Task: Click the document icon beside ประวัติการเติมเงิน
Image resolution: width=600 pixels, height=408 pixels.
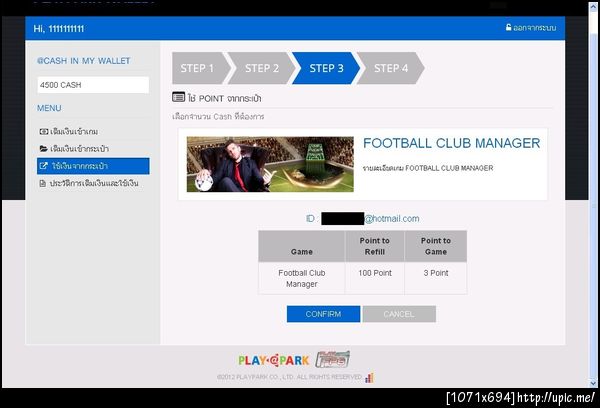Action: [x=43, y=183]
